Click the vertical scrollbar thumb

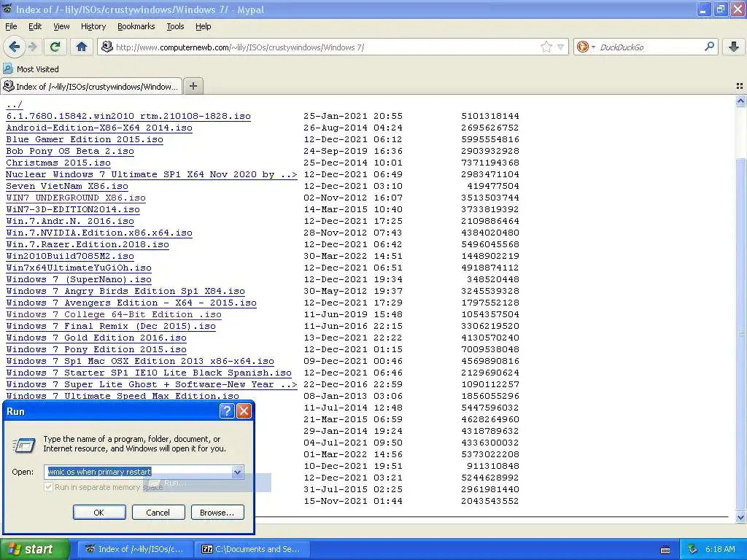[x=740, y=333]
